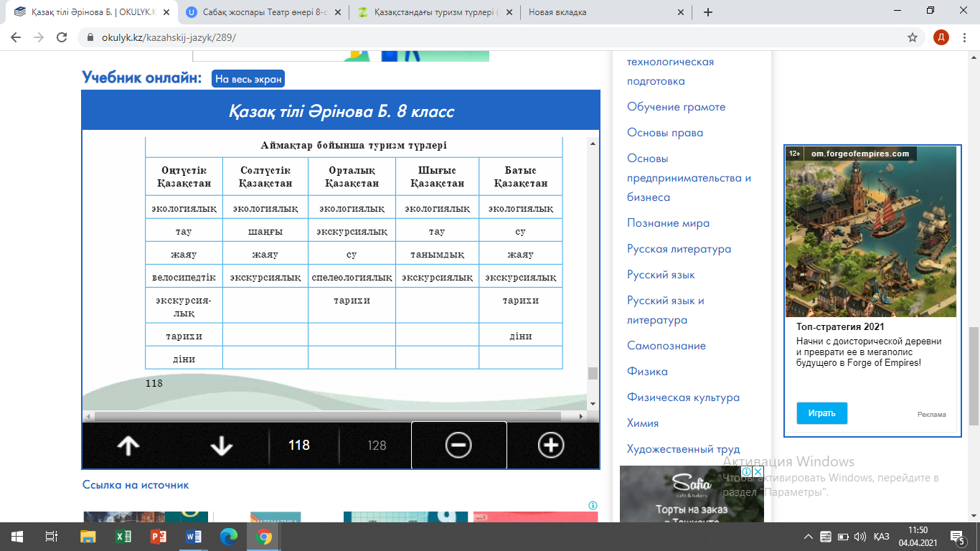Click current page number 118 field
Screen dimensions: 980x551
[x=299, y=446]
